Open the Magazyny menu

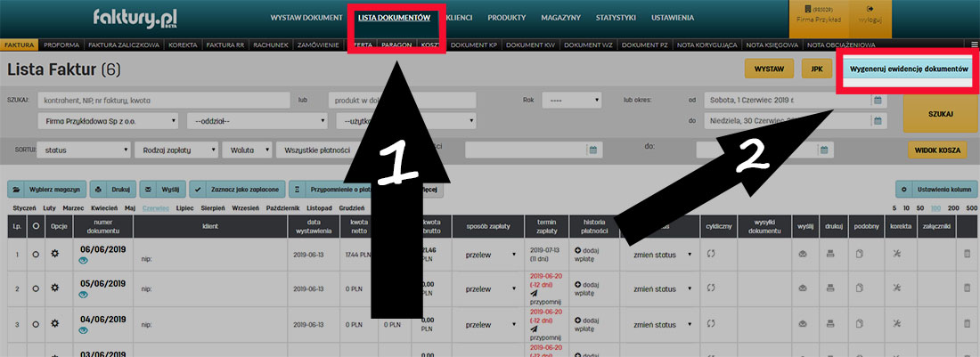point(559,18)
